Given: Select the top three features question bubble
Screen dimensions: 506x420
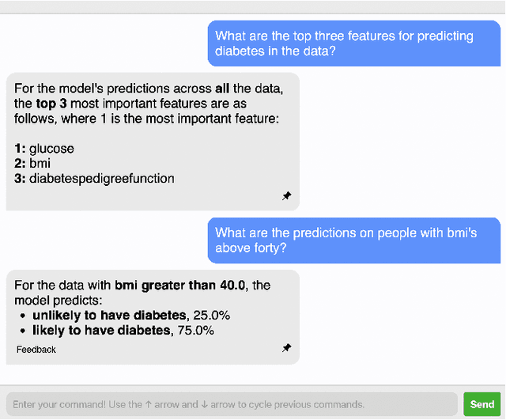Looking at the screenshot, I should pos(354,44).
